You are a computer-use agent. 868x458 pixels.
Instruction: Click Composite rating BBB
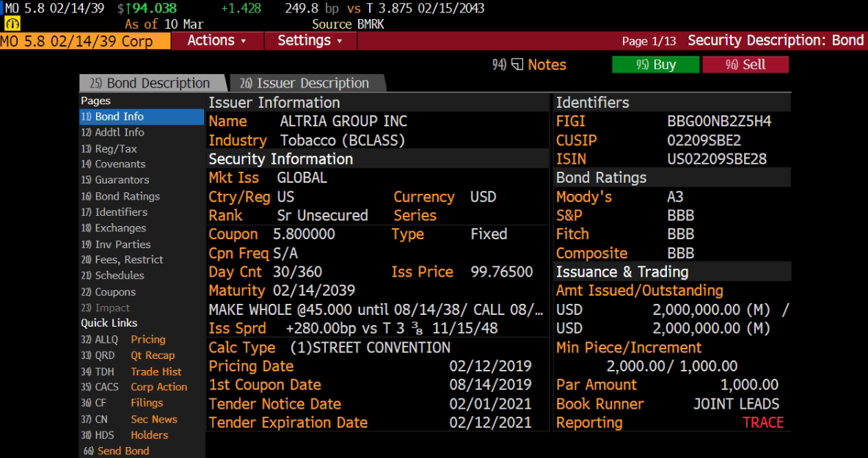tap(680, 253)
